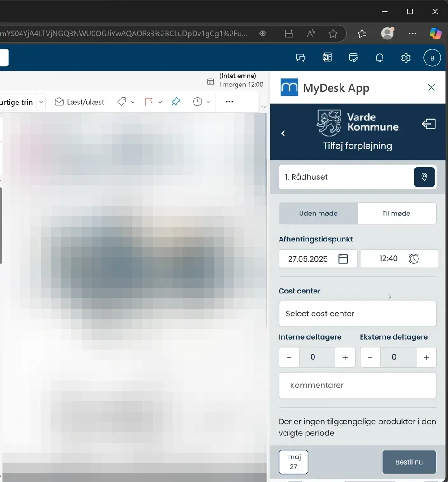448x482 pixels.
Task: Open the location pin picker button
Action: click(424, 177)
